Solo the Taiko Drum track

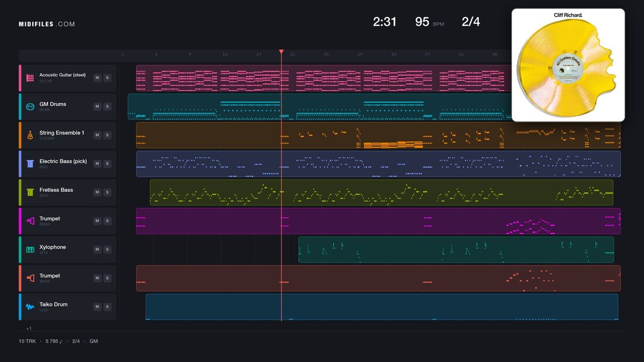pos(107,306)
